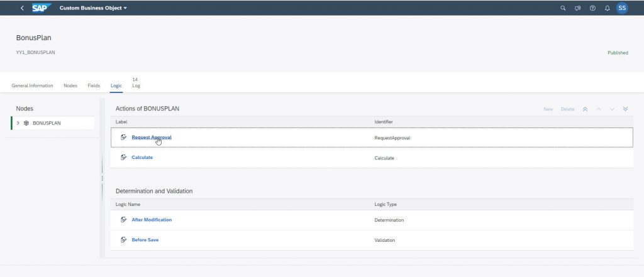
Task: Click the logic icon beside Calculate
Action: pos(124,158)
